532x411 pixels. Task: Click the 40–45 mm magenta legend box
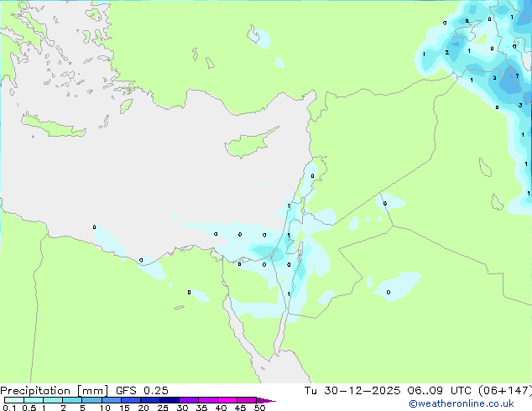pyautogui.click(x=227, y=400)
